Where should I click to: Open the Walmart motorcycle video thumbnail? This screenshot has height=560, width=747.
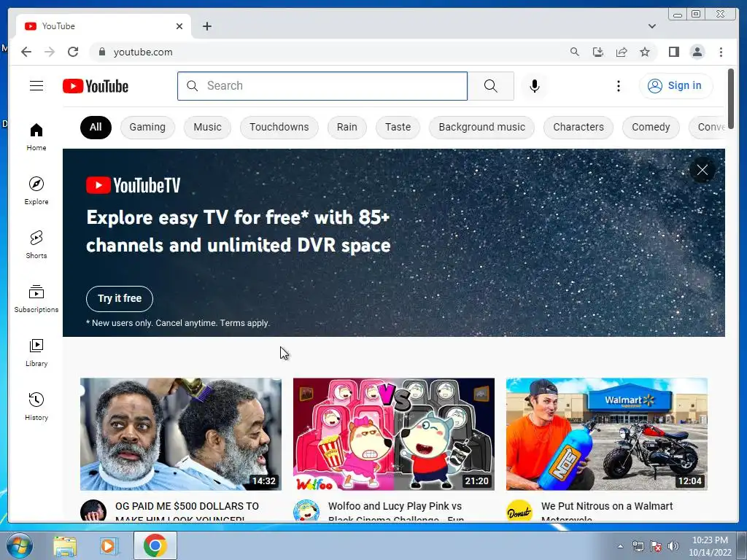606,434
